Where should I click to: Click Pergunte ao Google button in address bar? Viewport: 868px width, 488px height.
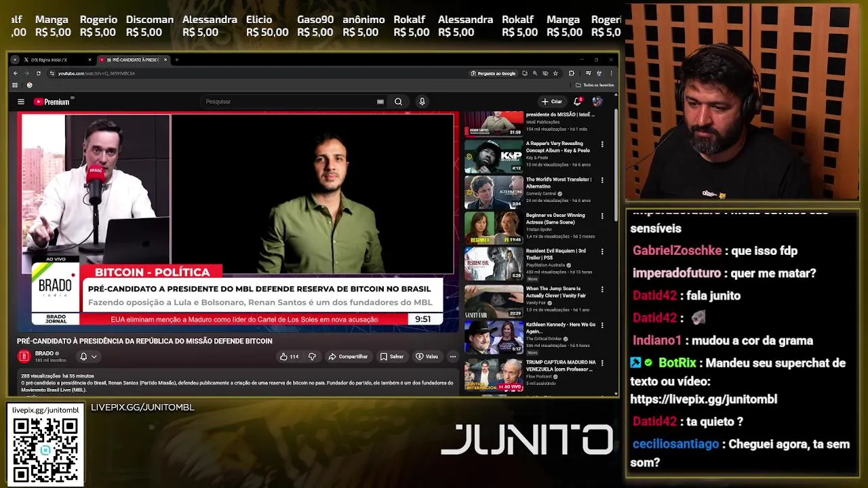click(493, 73)
